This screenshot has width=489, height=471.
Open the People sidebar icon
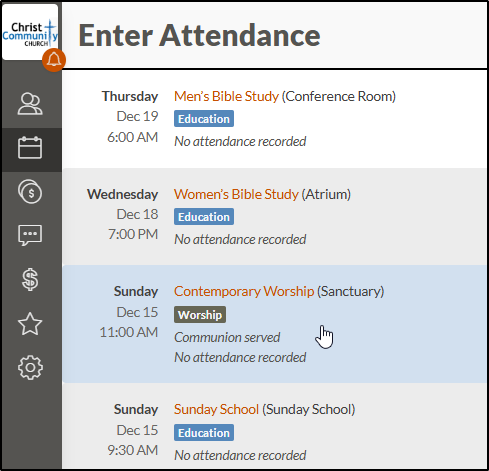point(30,104)
